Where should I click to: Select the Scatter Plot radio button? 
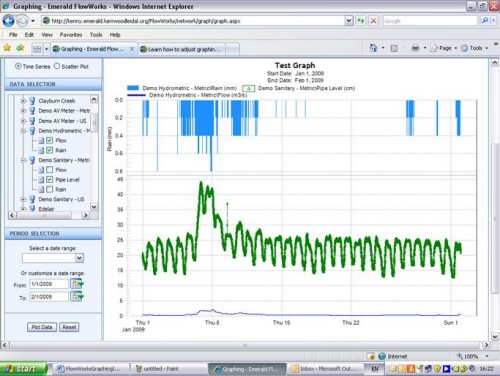[57, 66]
